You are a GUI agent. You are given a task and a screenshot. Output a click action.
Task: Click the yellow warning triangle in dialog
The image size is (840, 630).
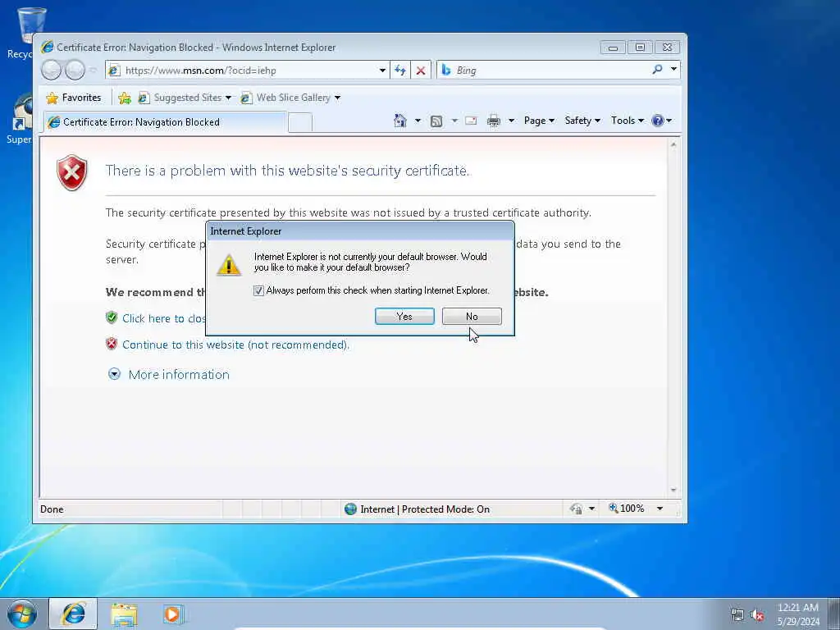(229, 265)
